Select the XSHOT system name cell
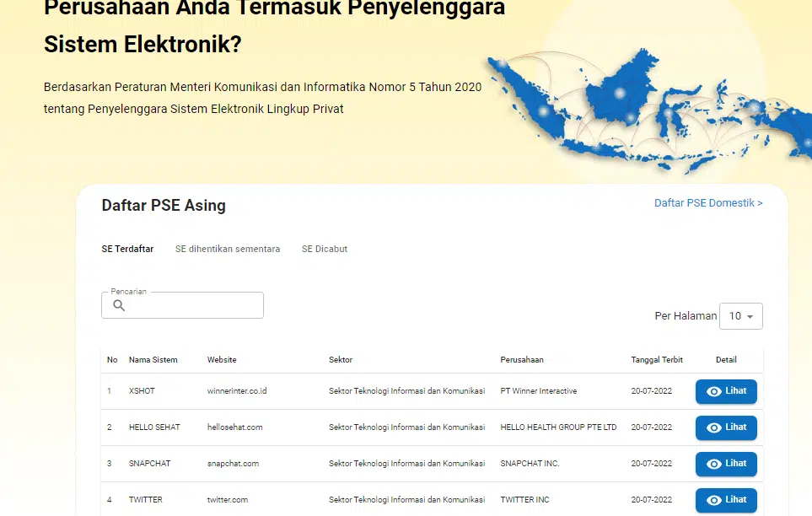 (142, 391)
